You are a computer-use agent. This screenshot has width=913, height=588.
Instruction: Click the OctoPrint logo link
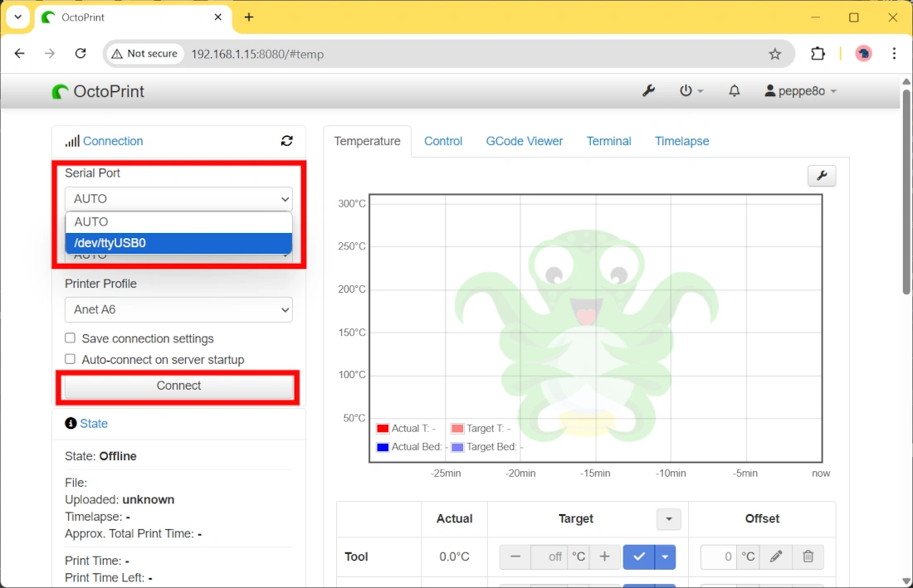click(98, 91)
